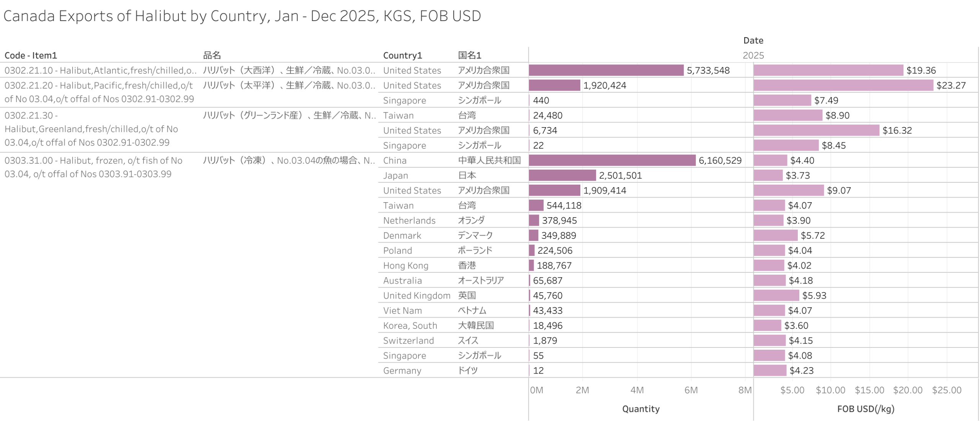The height and width of the screenshot is (421, 980).
Task: Click the 国名1 column header
Action: pos(469,55)
